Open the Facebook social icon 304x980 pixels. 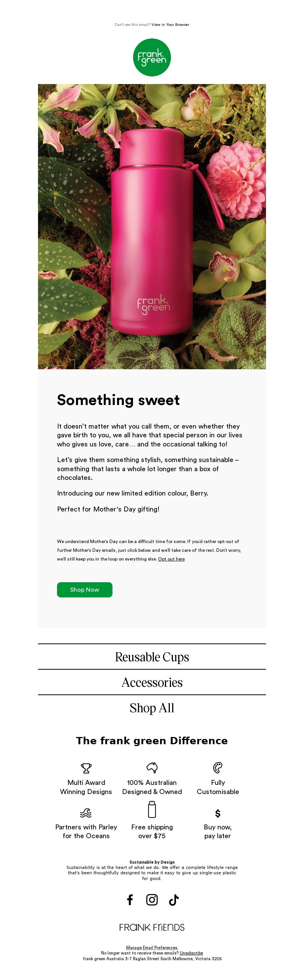tap(130, 899)
